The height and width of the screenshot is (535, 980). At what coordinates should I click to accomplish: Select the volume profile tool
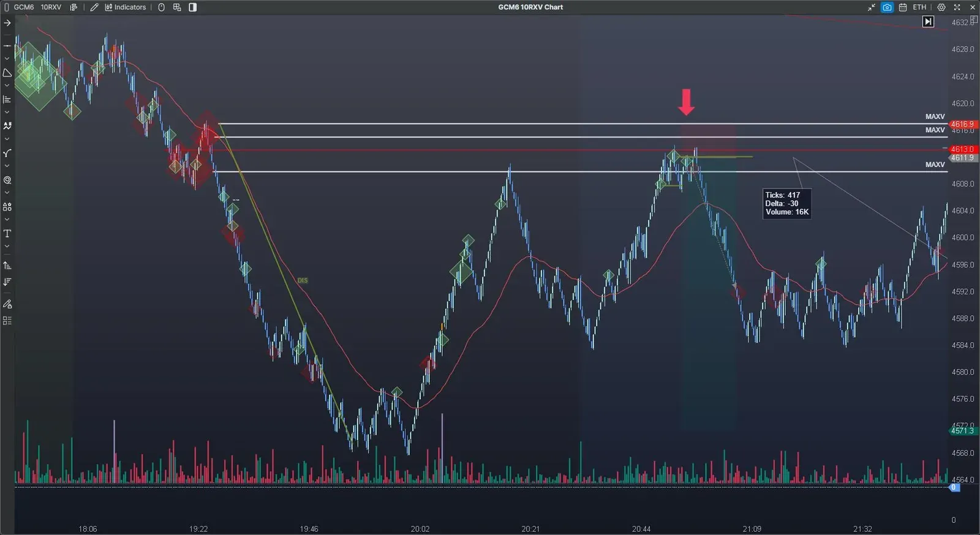click(x=7, y=99)
